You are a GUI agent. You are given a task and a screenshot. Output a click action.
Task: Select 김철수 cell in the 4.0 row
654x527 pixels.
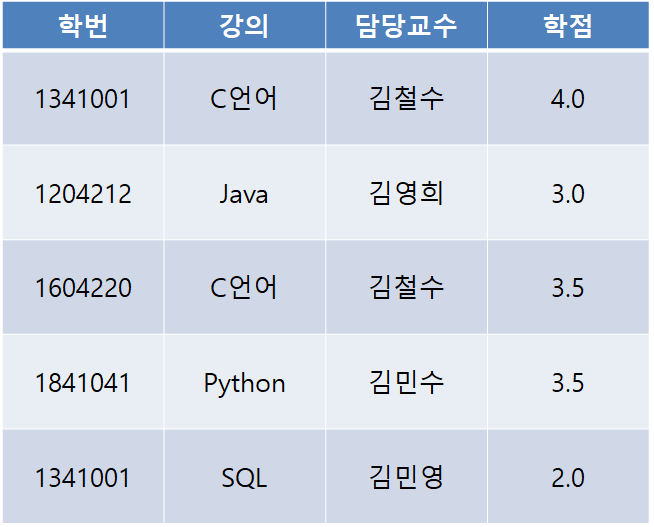[406, 99]
